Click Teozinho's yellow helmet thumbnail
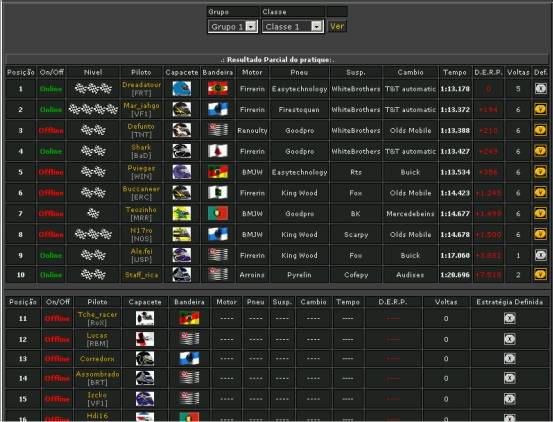 [182, 214]
